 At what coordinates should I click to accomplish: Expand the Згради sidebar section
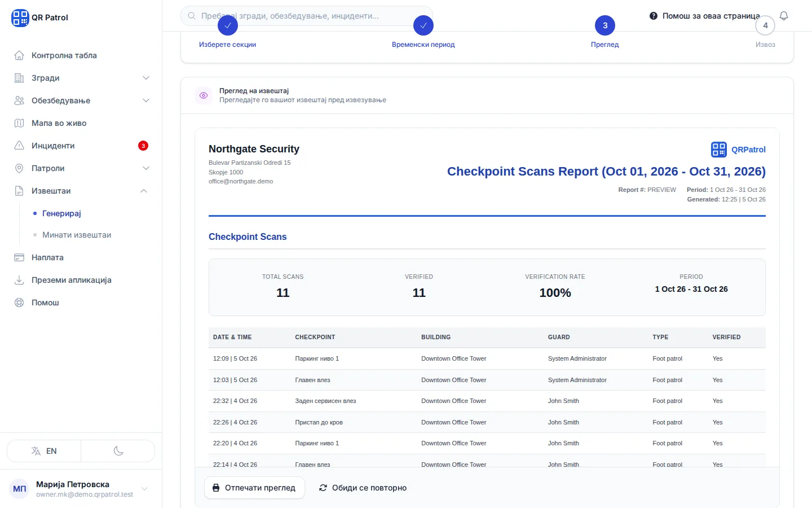tap(81, 78)
